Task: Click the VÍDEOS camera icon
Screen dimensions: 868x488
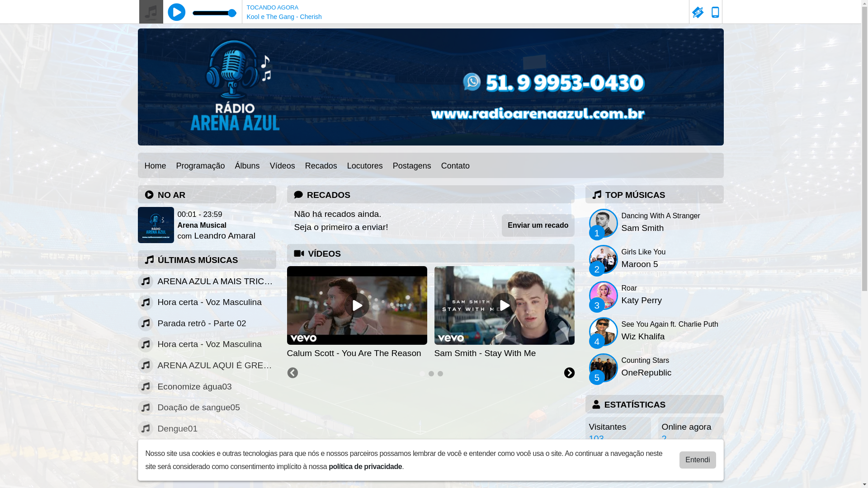Action: (299, 253)
